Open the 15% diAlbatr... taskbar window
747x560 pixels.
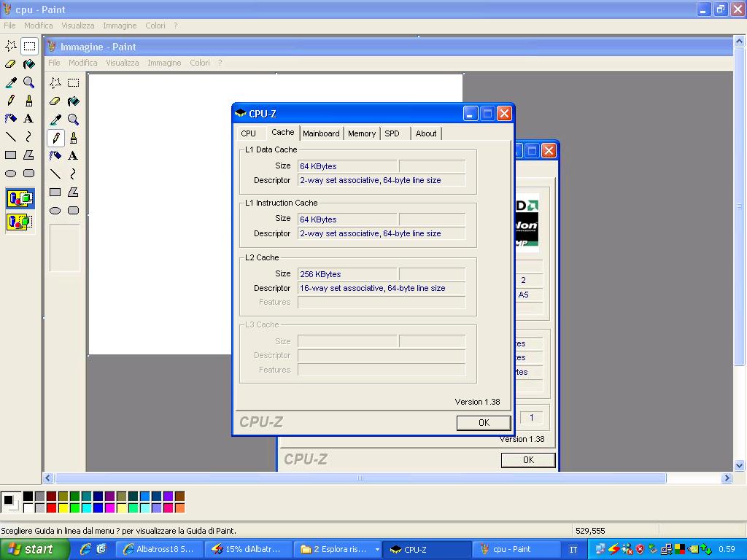point(248,550)
